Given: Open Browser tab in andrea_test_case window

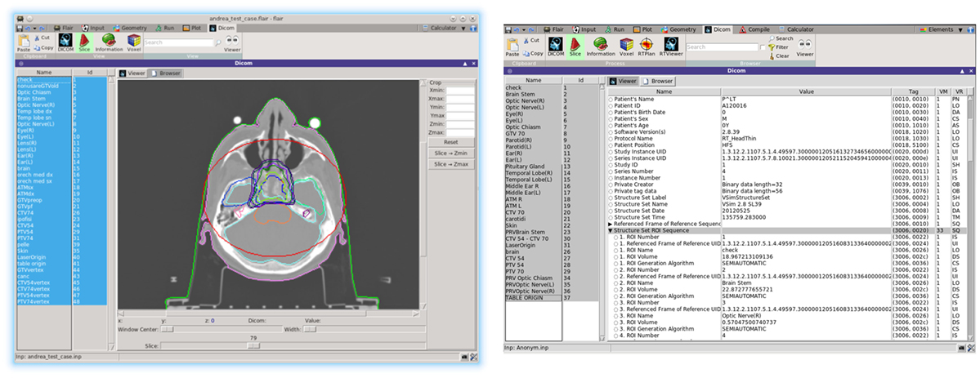Looking at the screenshot, I should tap(166, 73).
